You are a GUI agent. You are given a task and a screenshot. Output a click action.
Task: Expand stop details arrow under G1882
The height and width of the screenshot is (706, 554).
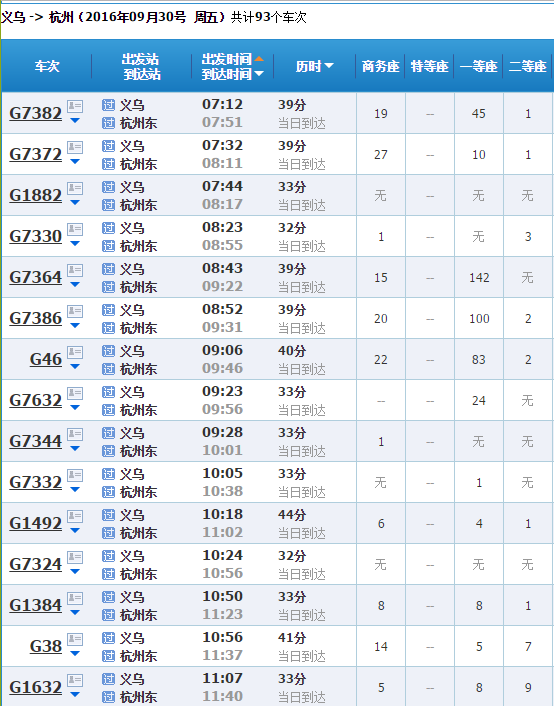[75, 203]
